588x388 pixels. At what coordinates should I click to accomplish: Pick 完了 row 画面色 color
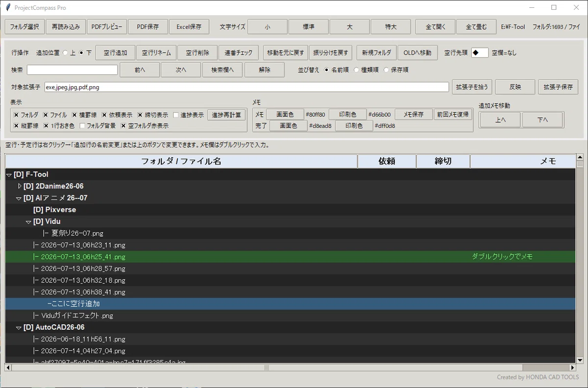[289, 126]
